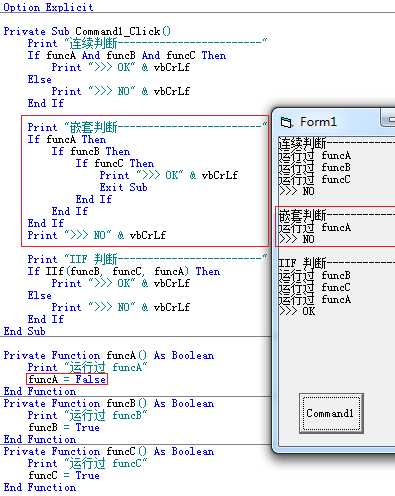This screenshot has height=496, width=395.
Task: Click '运行过 funcA' under 嵌套判断 in Form1
Action: [x=315, y=228]
